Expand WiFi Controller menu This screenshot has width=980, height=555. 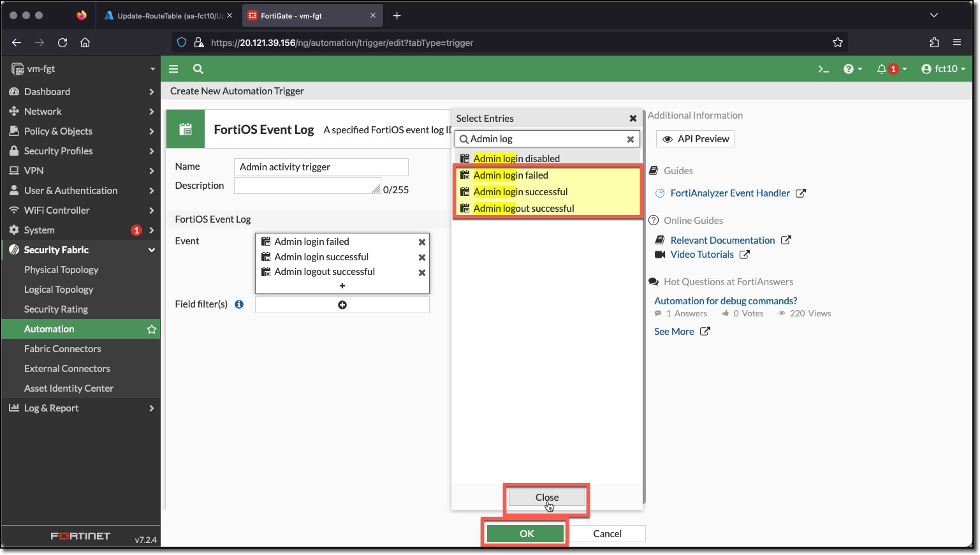(80, 211)
